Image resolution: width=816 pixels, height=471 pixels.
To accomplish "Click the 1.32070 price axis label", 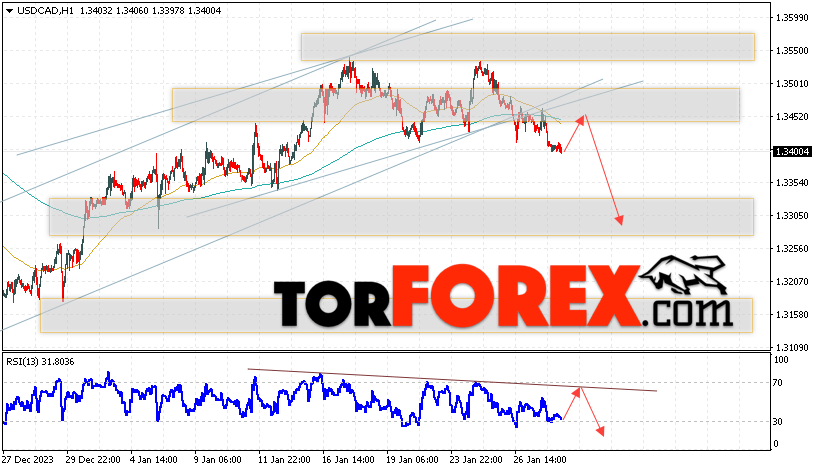I will (792, 282).
